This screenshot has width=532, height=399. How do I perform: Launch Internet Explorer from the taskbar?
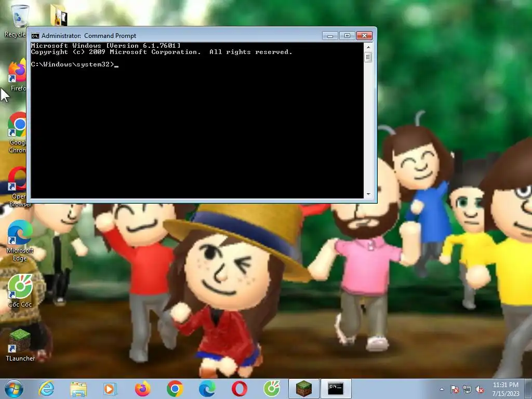[x=46, y=389]
